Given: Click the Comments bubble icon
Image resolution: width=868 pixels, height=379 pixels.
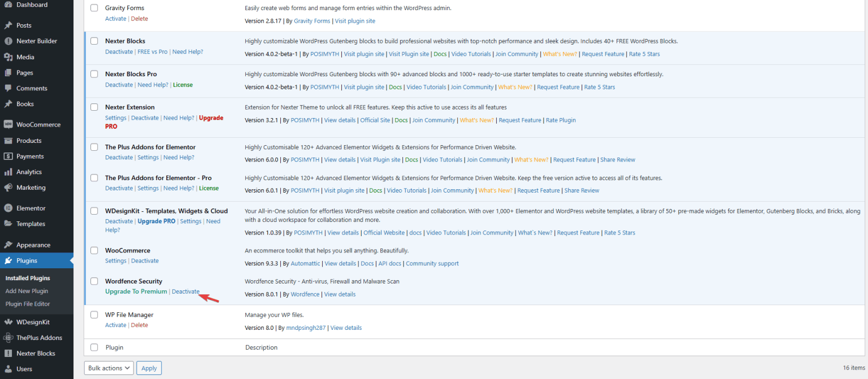Looking at the screenshot, I should coord(8,89).
